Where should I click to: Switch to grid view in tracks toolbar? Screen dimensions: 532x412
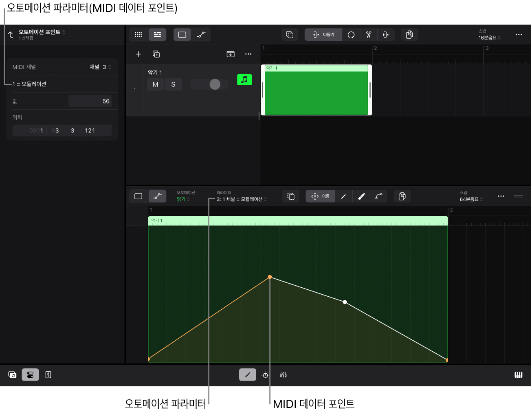click(138, 35)
